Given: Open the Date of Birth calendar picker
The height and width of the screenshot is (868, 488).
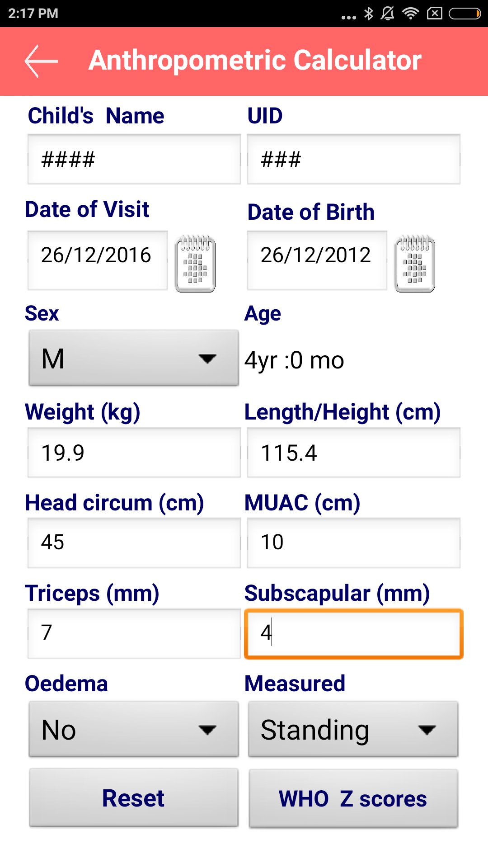Looking at the screenshot, I should 415,264.
